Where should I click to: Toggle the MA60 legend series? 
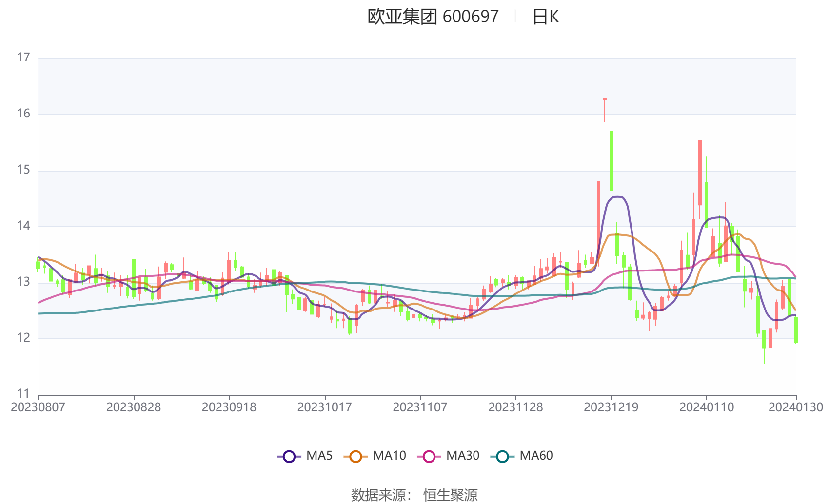coord(522,456)
